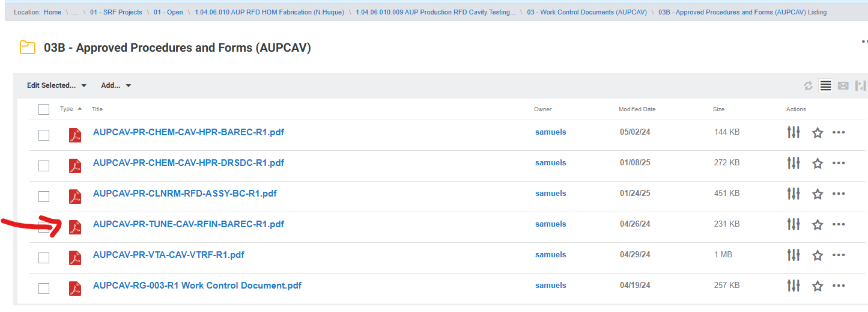868x312 pixels.
Task: Go to Home in breadcrumb
Action: tap(52, 12)
